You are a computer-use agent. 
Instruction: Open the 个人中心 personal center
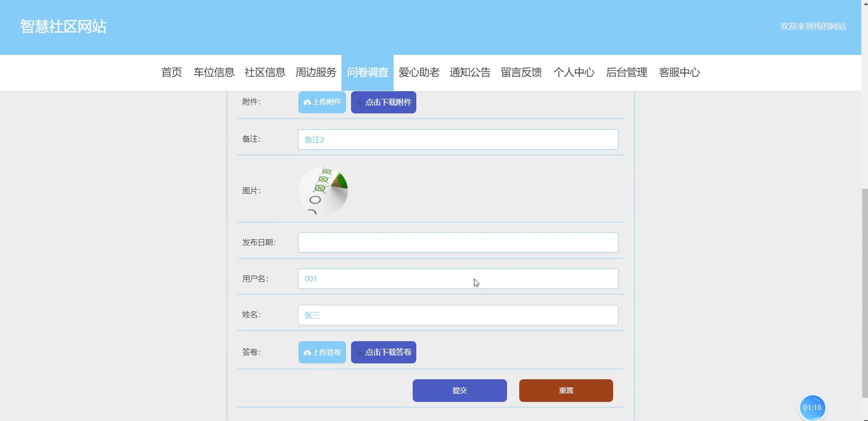pyautogui.click(x=574, y=73)
